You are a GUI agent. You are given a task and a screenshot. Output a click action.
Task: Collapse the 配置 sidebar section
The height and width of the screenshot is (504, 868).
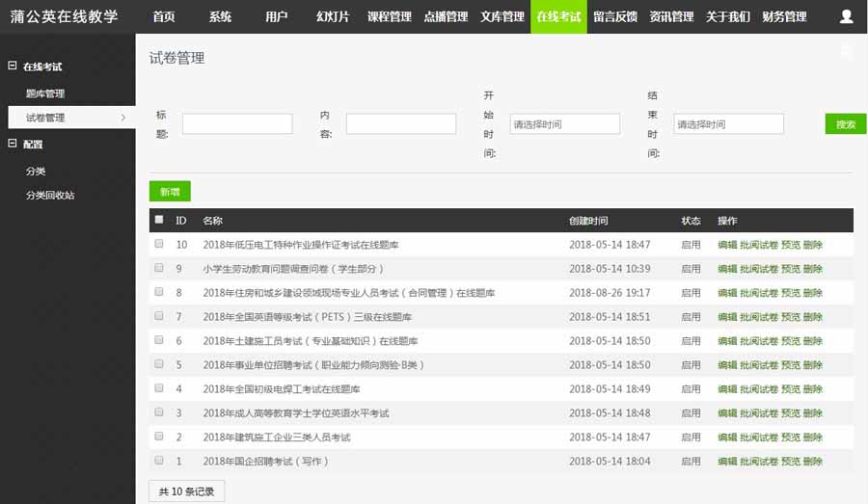13,144
